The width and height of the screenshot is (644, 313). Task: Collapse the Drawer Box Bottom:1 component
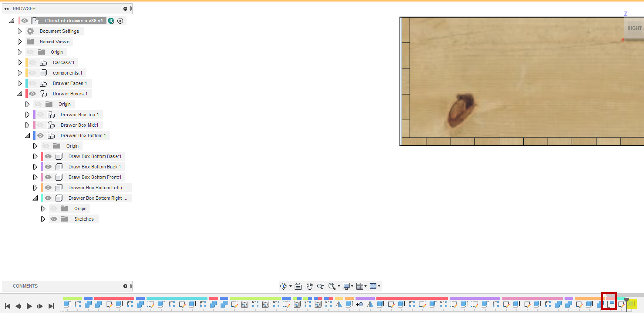[x=27, y=135]
